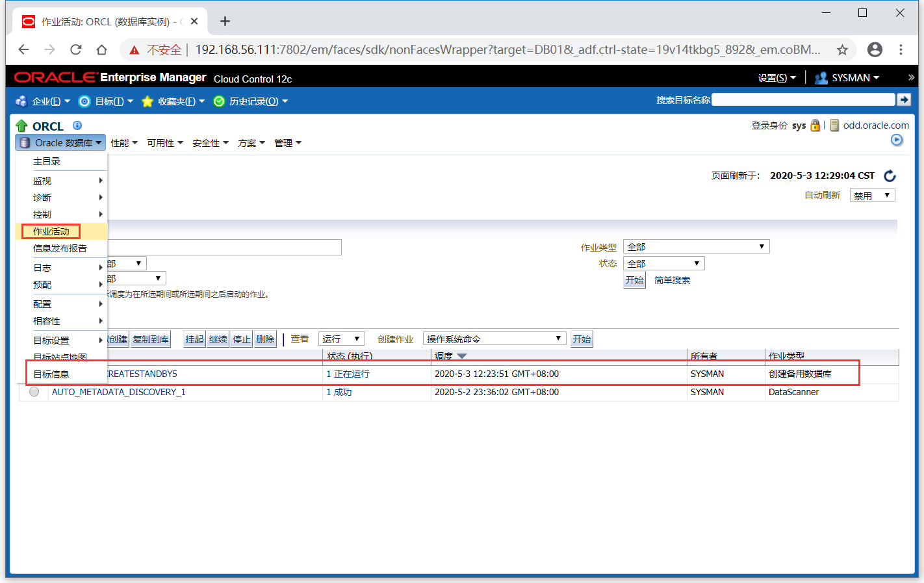Expand the 目标设置 submenu
This screenshot has height=583, width=924.
point(61,341)
